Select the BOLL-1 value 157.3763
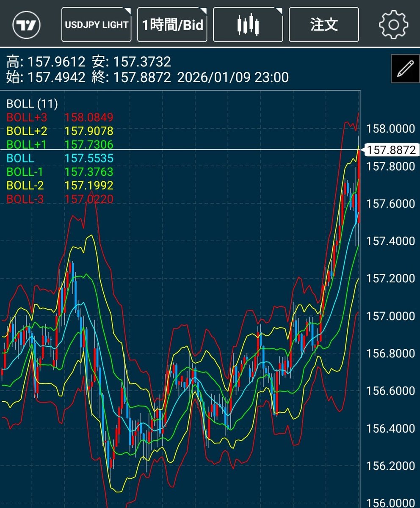This screenshot has width=420, height=508. [89, 172]
